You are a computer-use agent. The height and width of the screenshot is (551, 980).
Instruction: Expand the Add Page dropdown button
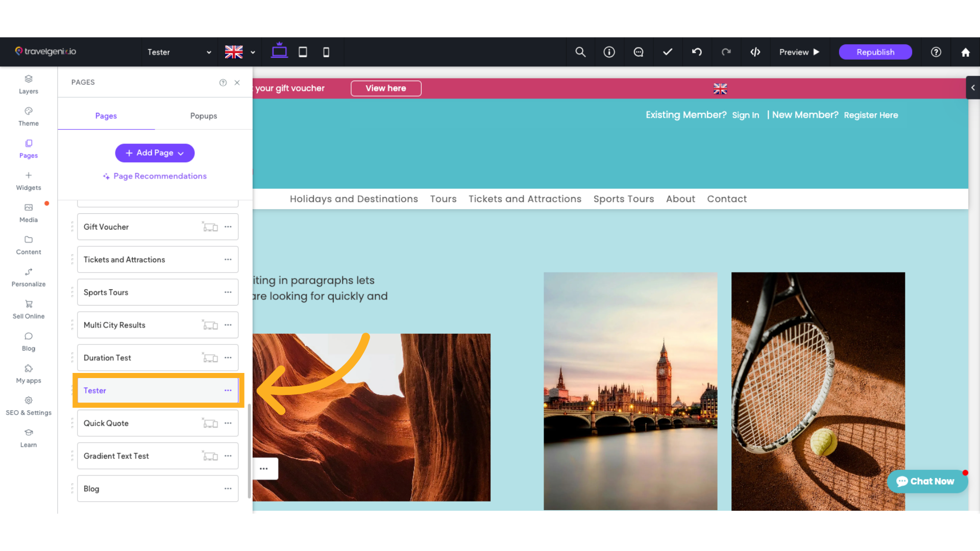click(155, 153)
